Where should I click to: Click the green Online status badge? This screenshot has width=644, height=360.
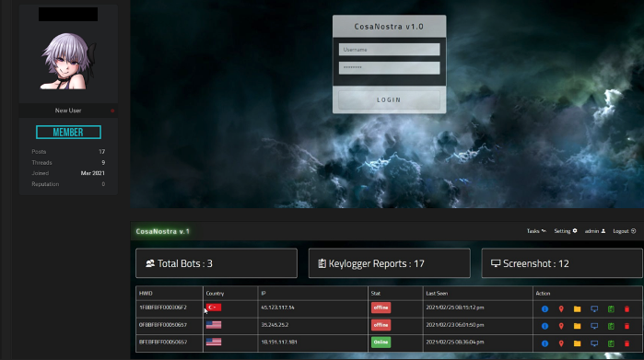(x=381, y=342)
